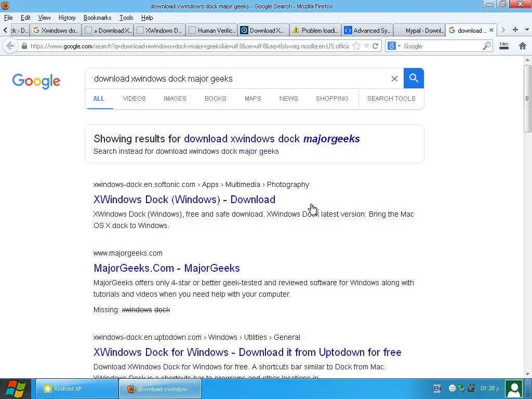Screen dimensions: 532x399
Task: Open the Help menu
Action: [147, 18]
